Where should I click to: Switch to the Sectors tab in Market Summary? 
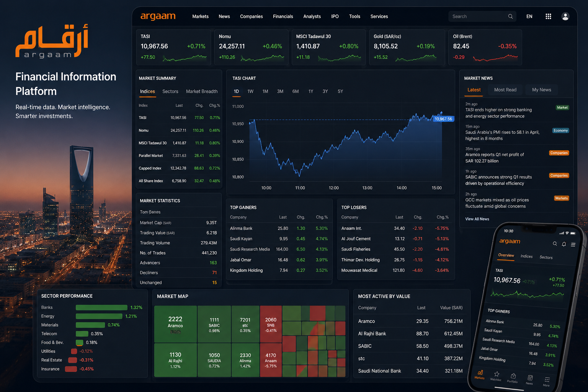(170, 91)
